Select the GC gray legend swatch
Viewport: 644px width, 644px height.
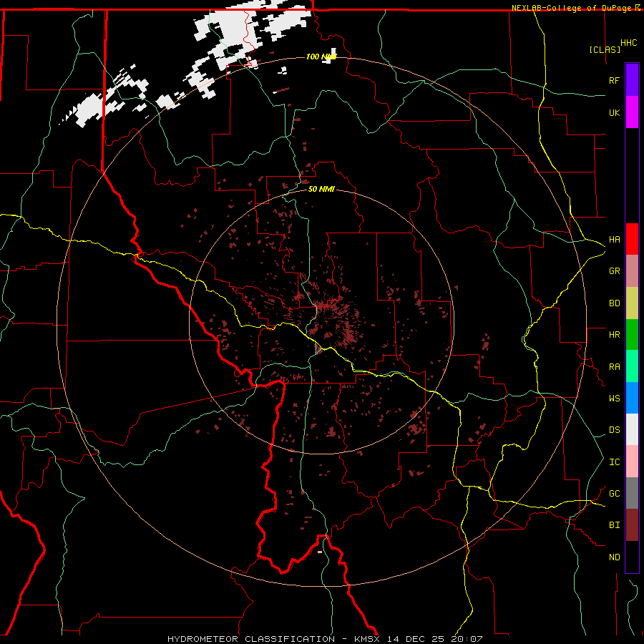tap(632, 493)
